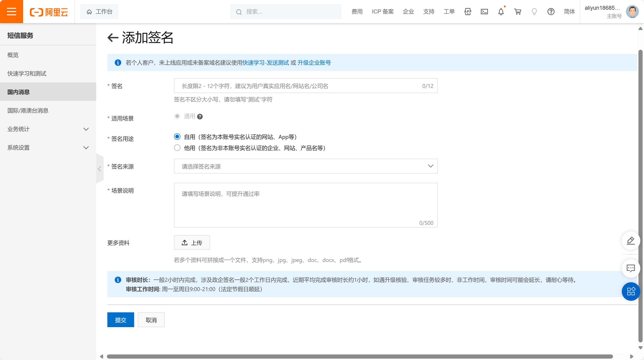This screenshot has height=360, width=644.
Task: Click the 取消 button
Action: [x=151, y=320]
